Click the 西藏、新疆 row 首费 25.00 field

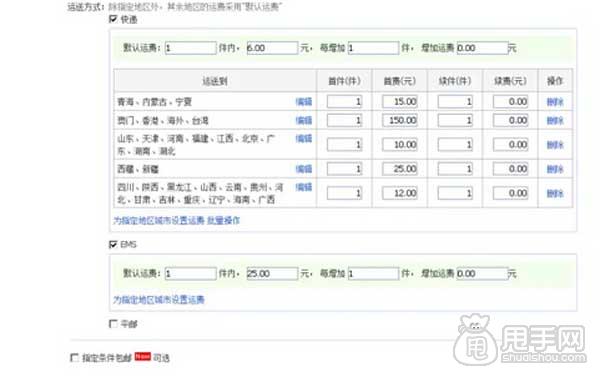tap(400, 169)
